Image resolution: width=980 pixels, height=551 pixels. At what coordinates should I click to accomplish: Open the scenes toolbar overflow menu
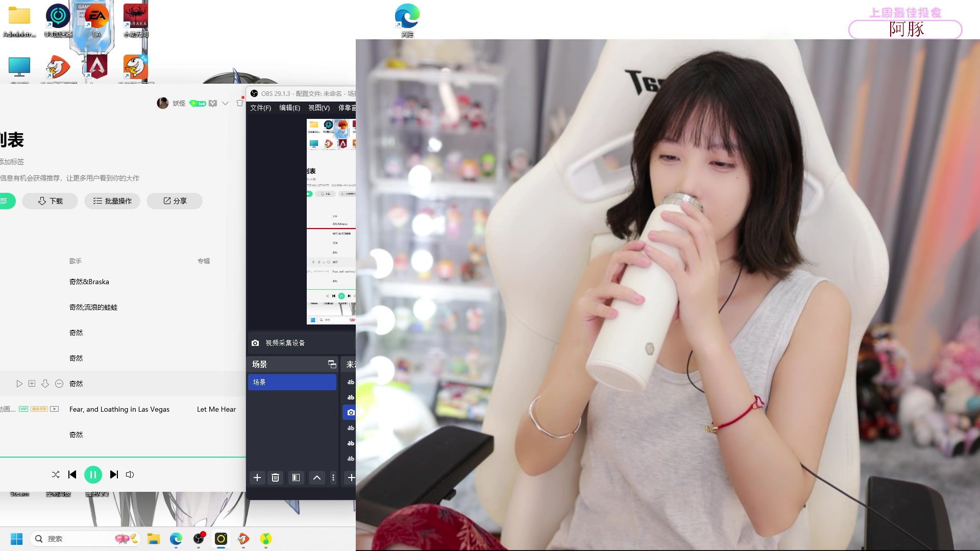pos(333,478)
